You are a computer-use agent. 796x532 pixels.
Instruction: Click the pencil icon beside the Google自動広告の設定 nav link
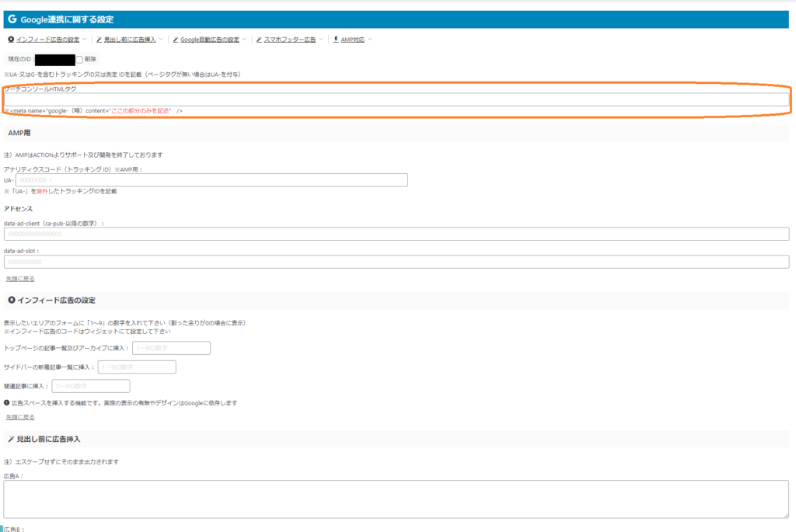(176, 40)
